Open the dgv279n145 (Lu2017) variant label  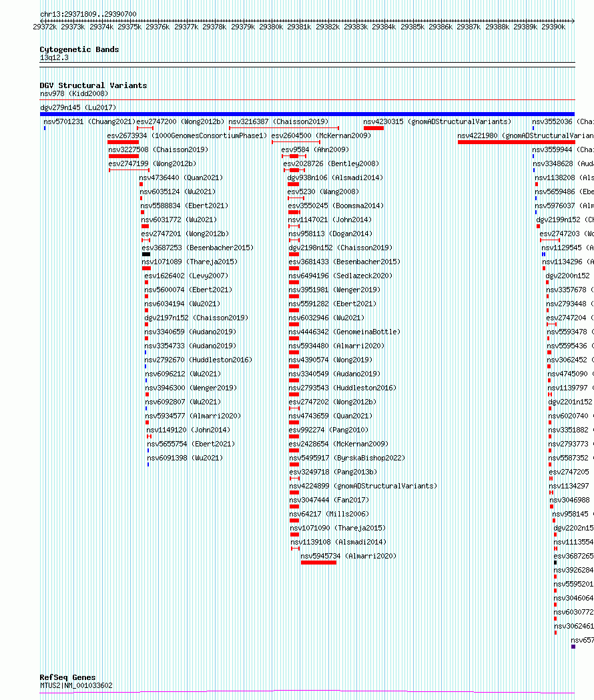(x=78, y=107)
